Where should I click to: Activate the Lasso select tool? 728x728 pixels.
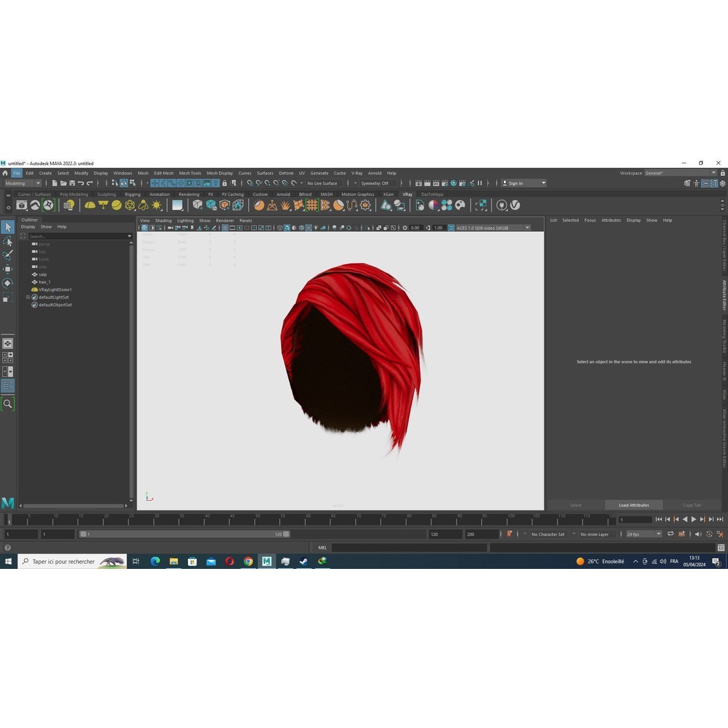click(x=8, y=241)
